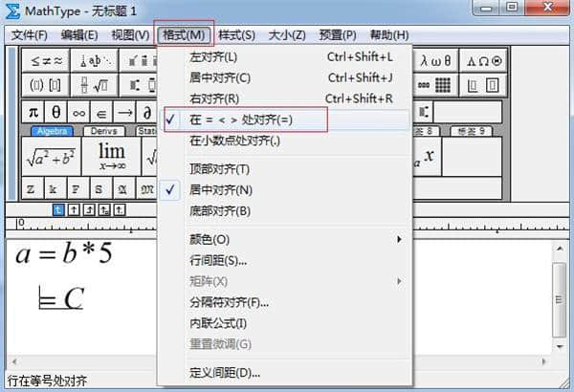574x392 pixels.
Task: Open 分隔符对齐(F)... fence alignment dialog
Action: pos(284,302)
